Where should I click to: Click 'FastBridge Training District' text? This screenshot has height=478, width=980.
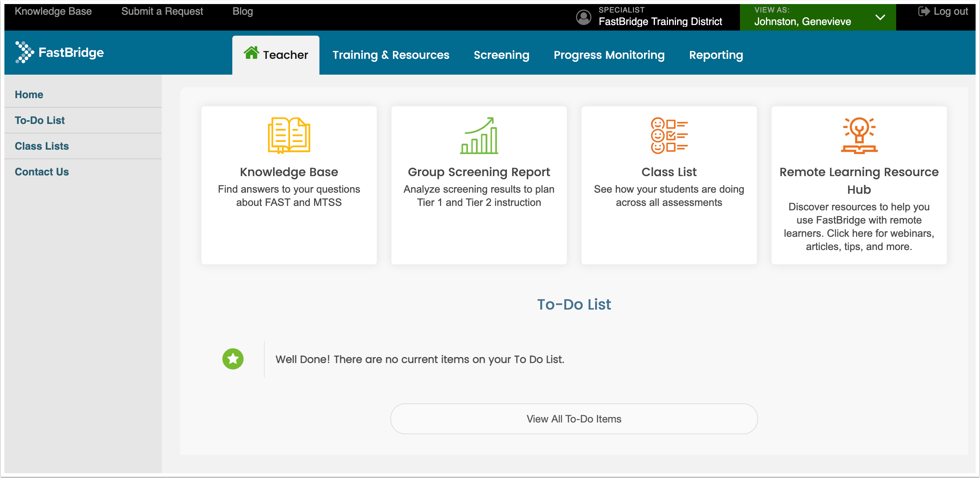coord(660,21)
